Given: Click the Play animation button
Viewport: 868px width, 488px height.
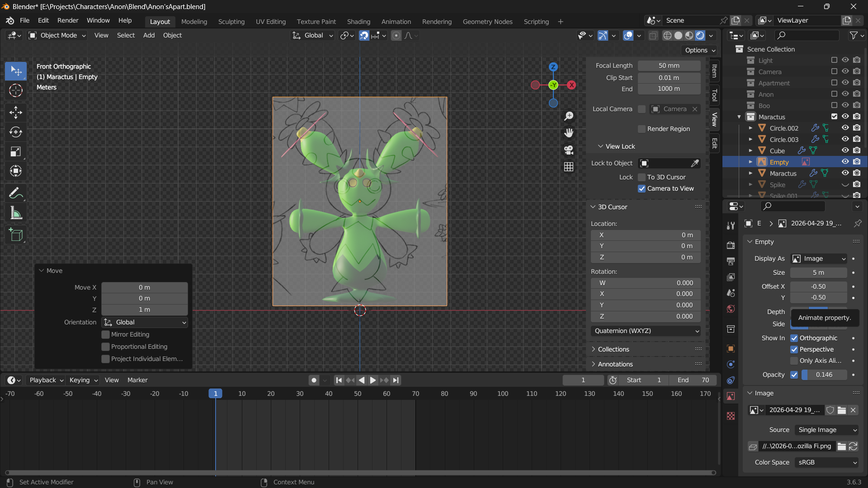Looking at the screenshot, I should 373,380.
